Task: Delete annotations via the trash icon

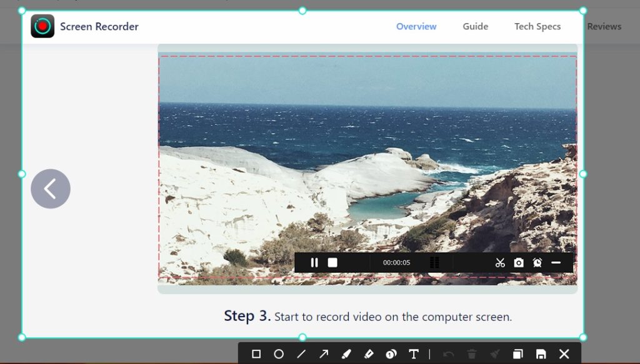Action: [x=472, y=353]
